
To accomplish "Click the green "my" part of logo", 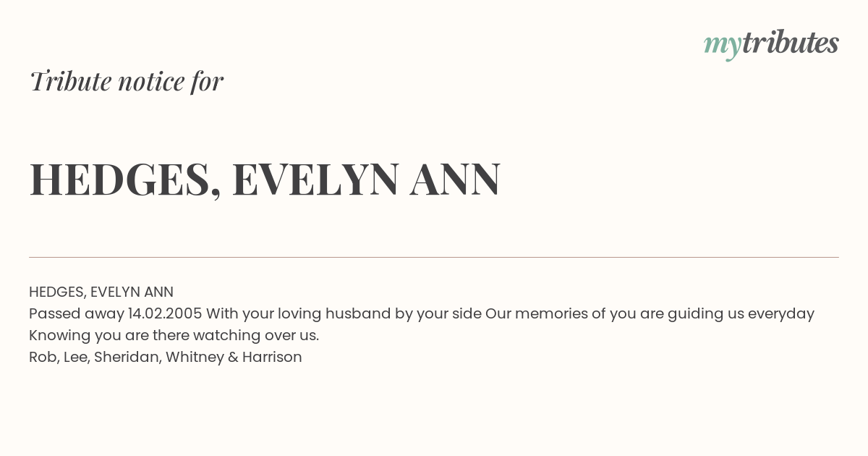I will click(722, 47).
